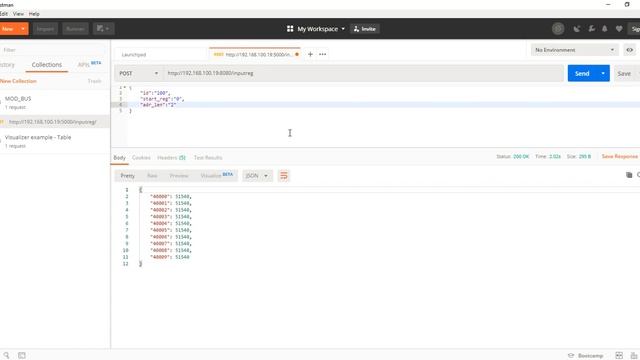
Task: Click New Collection link
Action: [x=18, y=81]
